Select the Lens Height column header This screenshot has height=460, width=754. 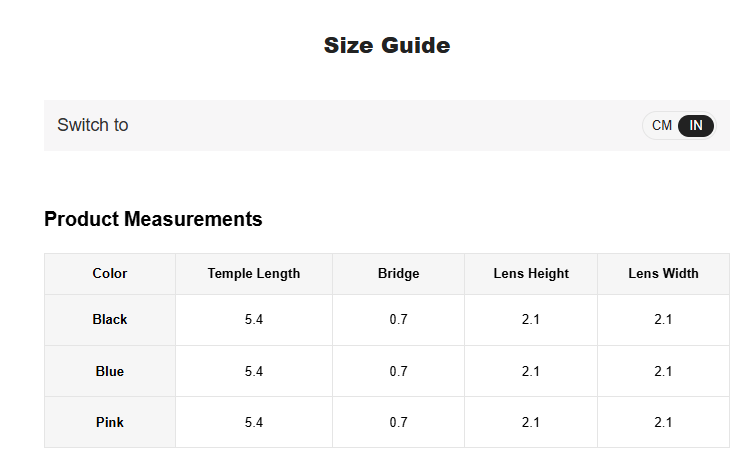531,274
